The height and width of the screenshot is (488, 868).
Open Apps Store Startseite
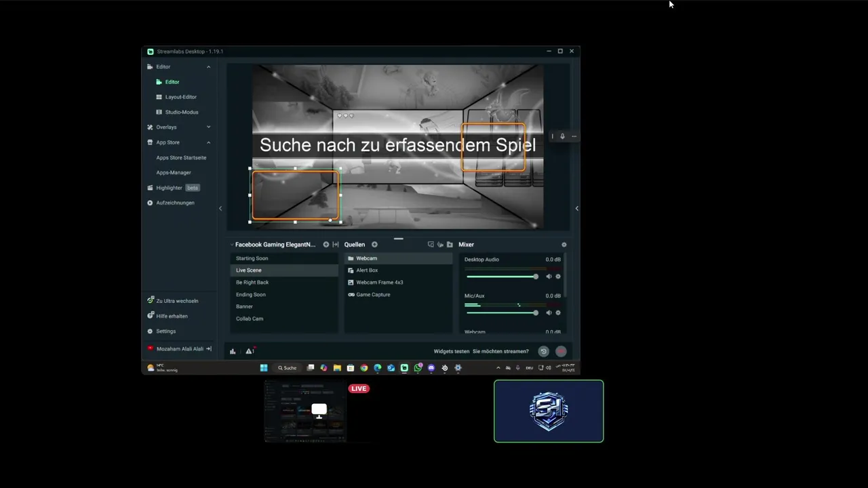click(x=181, y=157)
